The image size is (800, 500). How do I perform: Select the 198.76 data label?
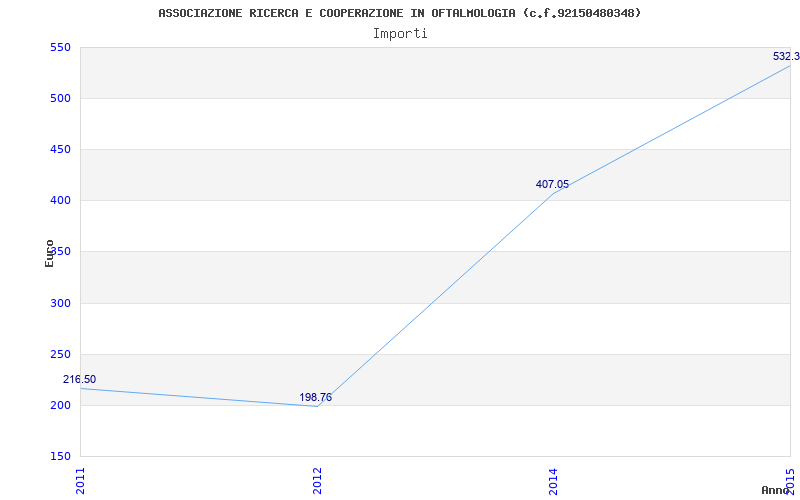click(x=315, y=397)
